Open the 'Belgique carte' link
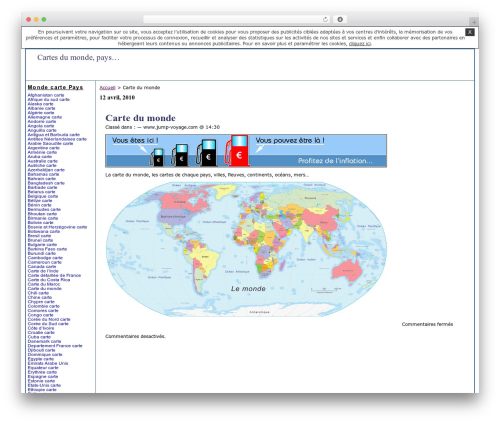The image size is (500, 423). 43,196
